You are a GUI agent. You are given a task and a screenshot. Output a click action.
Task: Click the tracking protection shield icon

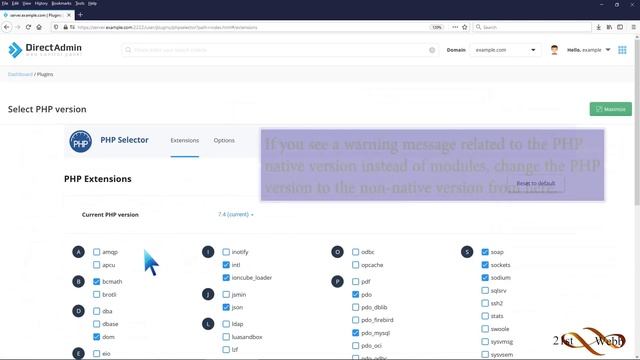coord(56,27)
